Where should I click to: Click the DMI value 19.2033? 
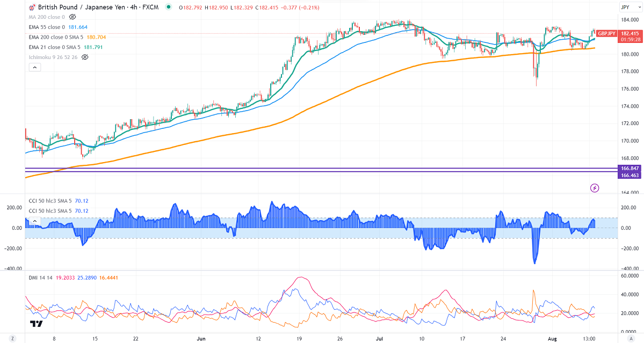coord(66,278)
